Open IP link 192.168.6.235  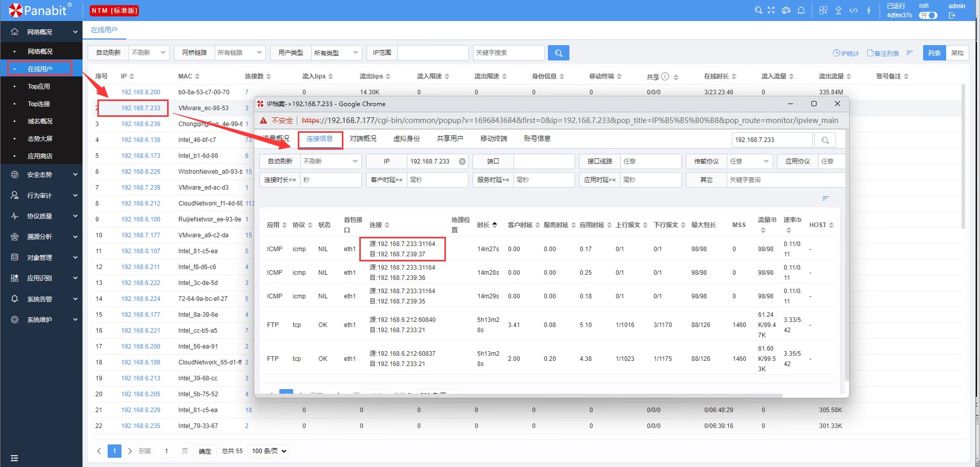(140, 426)
